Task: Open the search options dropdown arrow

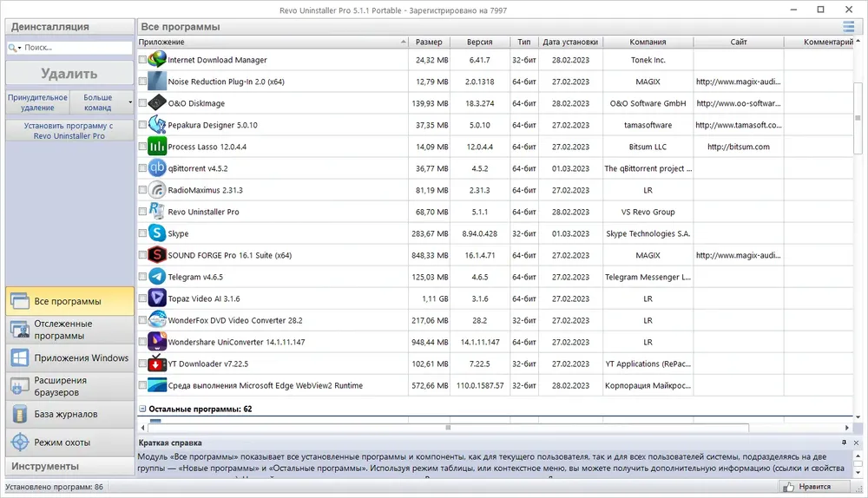Action: [19, 48]
